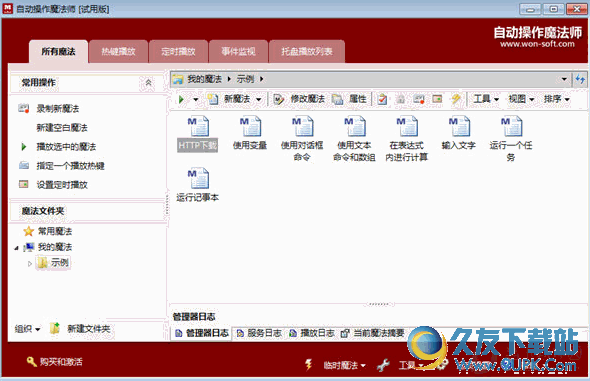
Task: Click 设置定时播放 link
Action: point(62,185)
